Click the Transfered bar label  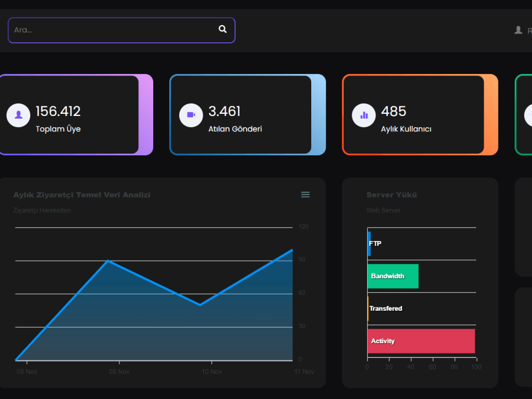coord(386,309)
